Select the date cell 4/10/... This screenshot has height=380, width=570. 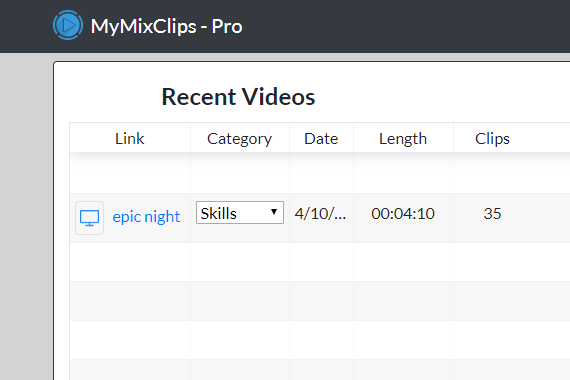pos(320,213)
